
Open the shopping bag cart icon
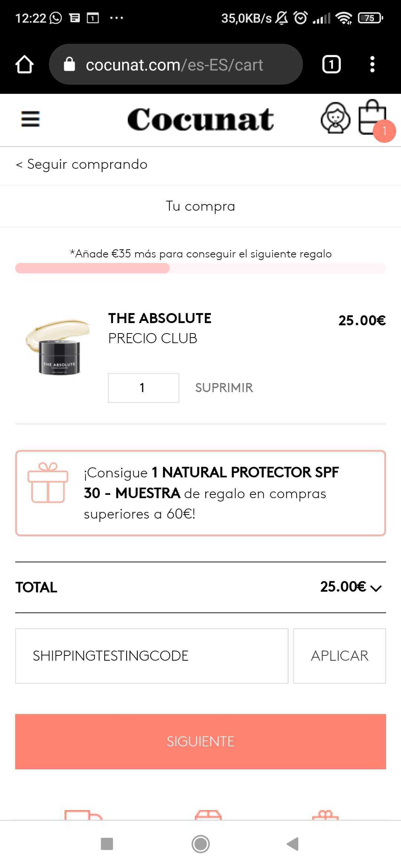point(372,117)
